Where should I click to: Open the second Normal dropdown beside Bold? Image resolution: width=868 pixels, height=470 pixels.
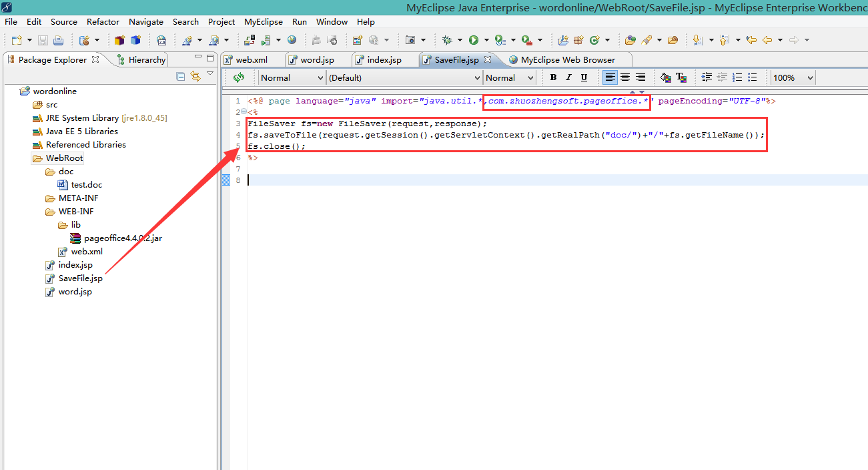click(x=509, y=77)
